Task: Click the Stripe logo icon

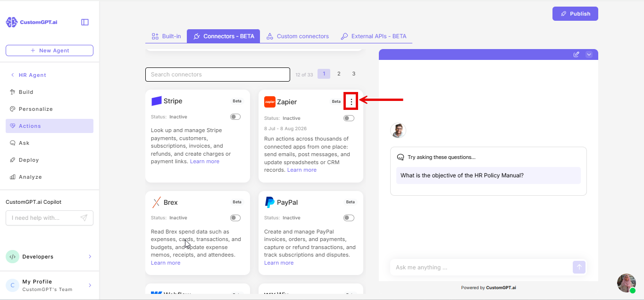Action: tap(157, 101)
